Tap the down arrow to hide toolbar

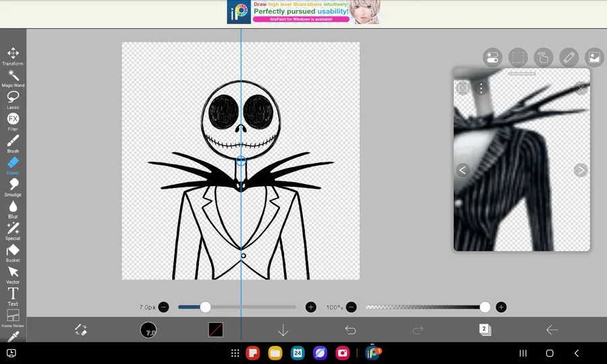pos(283,330)
